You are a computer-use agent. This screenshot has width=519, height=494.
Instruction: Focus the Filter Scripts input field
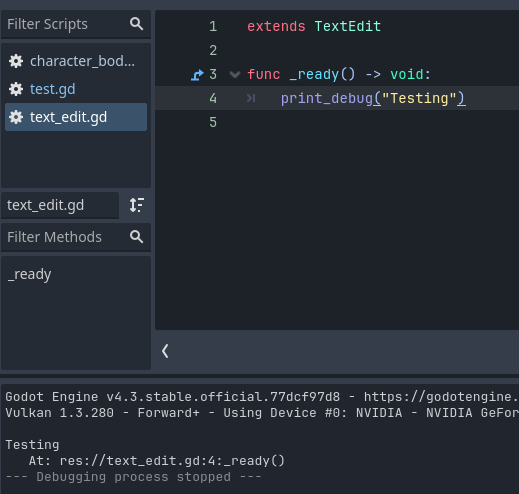pyautogui.click(x=67, y=24)
